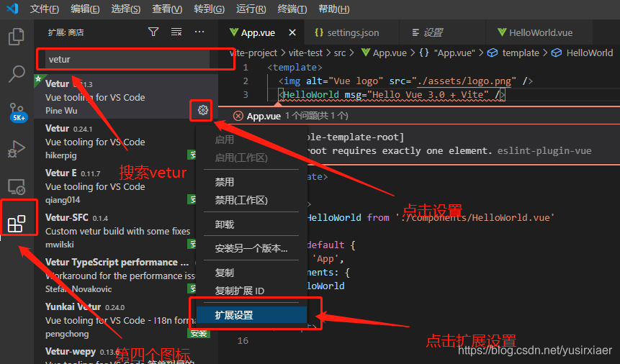
Task: Click src folder in the breadcrumb
Action: 340,53
